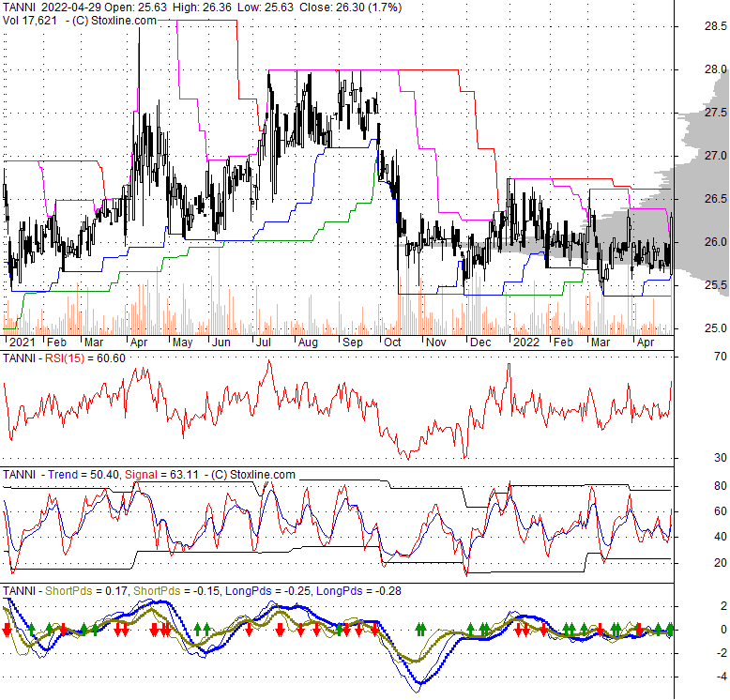Click the red "Signal" legend label
This screenshot has height=700, width=730.
[x=141, y=475]
